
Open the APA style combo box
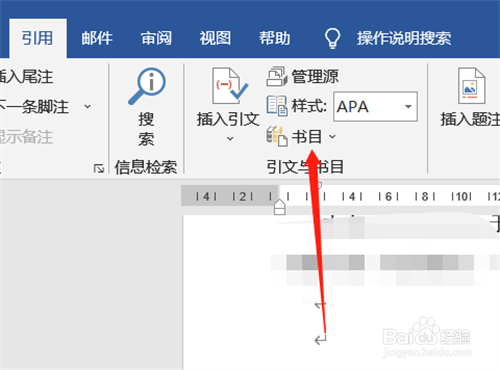tap(375, 107)
